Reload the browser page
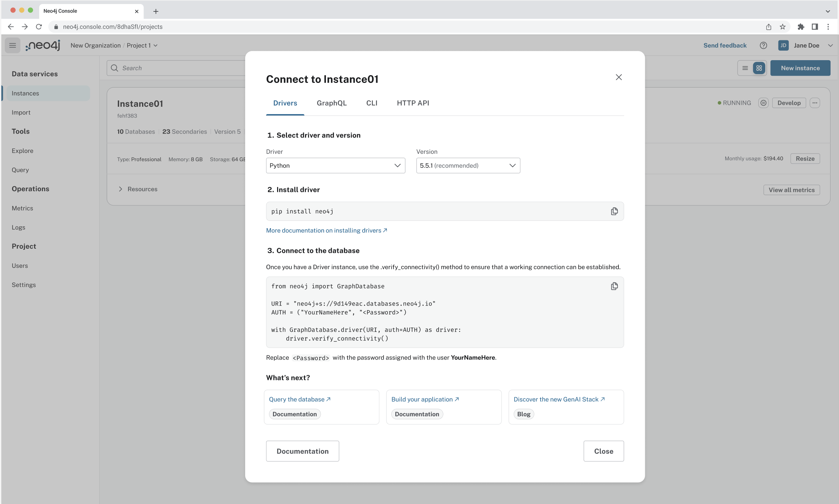This screenshot has height=504, width=839. pos(39,27)
